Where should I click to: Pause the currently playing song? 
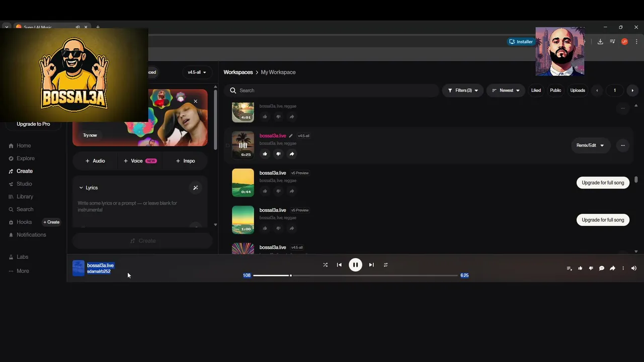coord(355,265)
